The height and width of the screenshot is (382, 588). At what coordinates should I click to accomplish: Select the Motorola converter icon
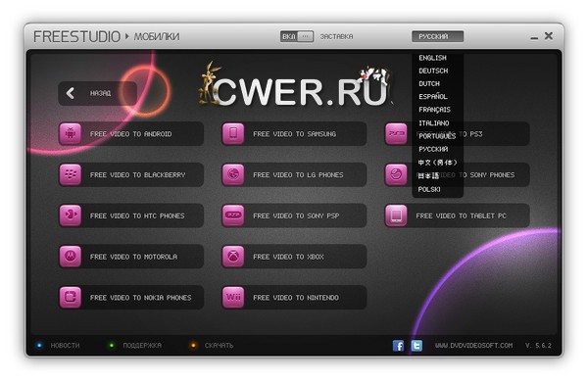pos(71,256)
